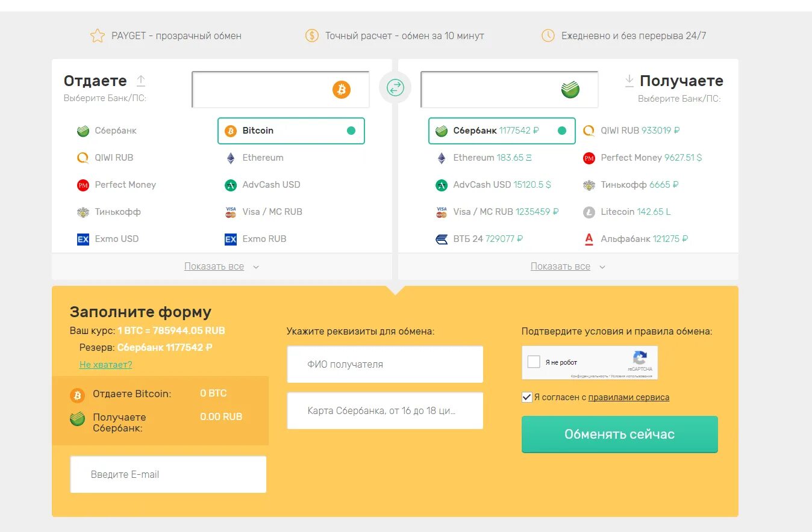Click the Visa/MC icon next to 1235459 ₽

(x=442, y=212)
